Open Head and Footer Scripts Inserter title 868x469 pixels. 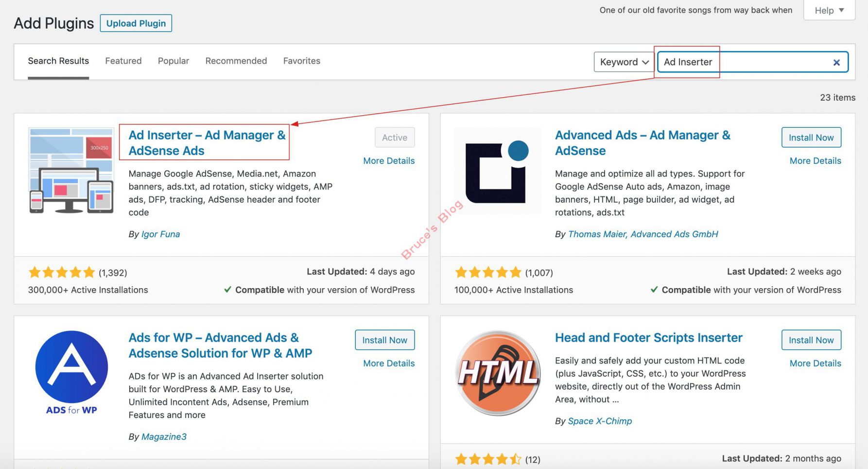tap(649, 338)
